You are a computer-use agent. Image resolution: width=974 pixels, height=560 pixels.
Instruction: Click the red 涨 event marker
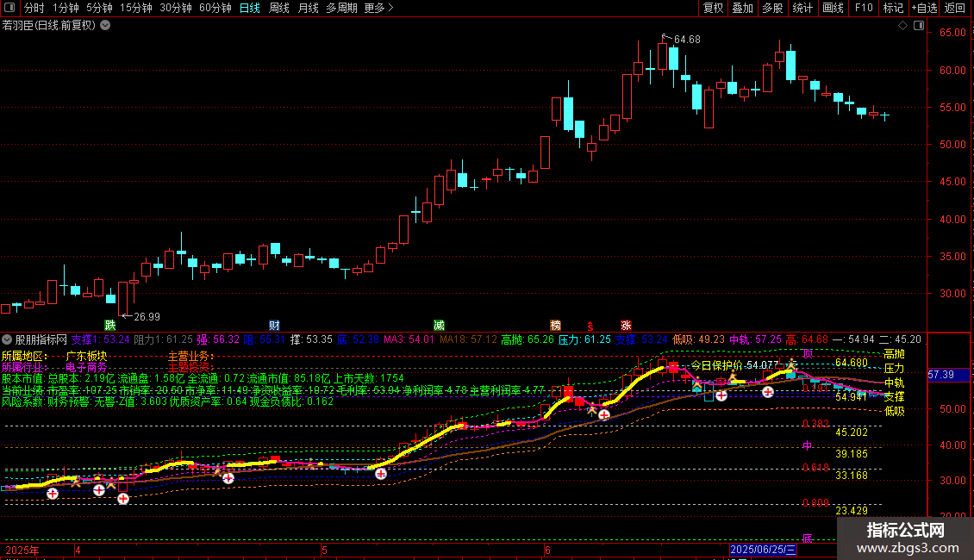point(626,325)
